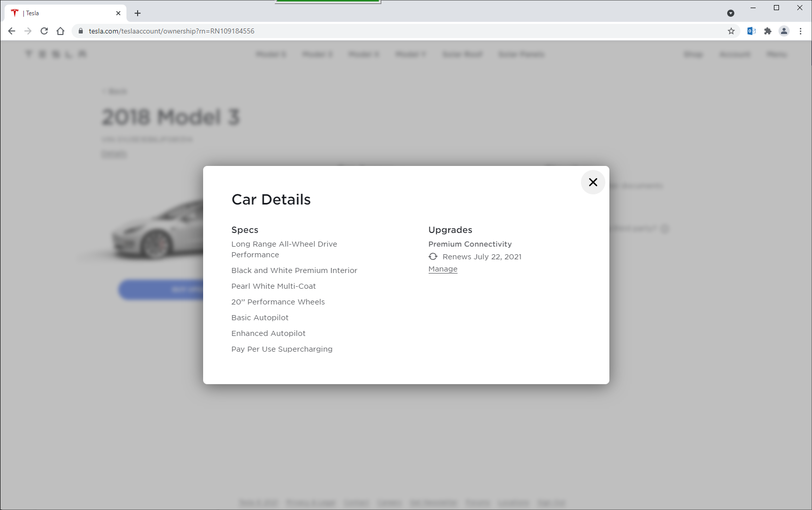Click the Premium Connectivity upgrade label
Viewport: 812px width, 510px height.
(470, 244)
